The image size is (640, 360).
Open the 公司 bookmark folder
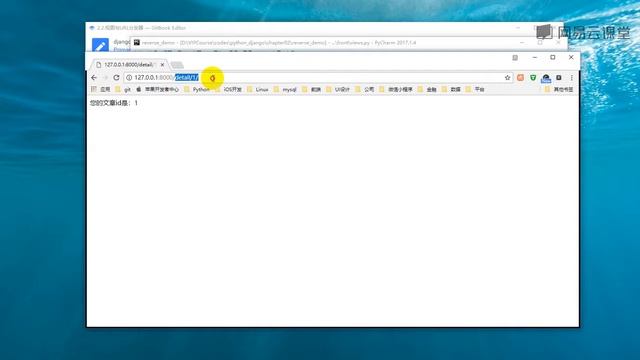tap(365, 89)
